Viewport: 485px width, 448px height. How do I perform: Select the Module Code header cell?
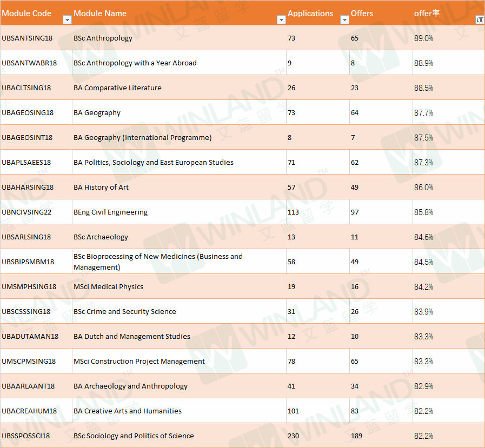(36, 13)
